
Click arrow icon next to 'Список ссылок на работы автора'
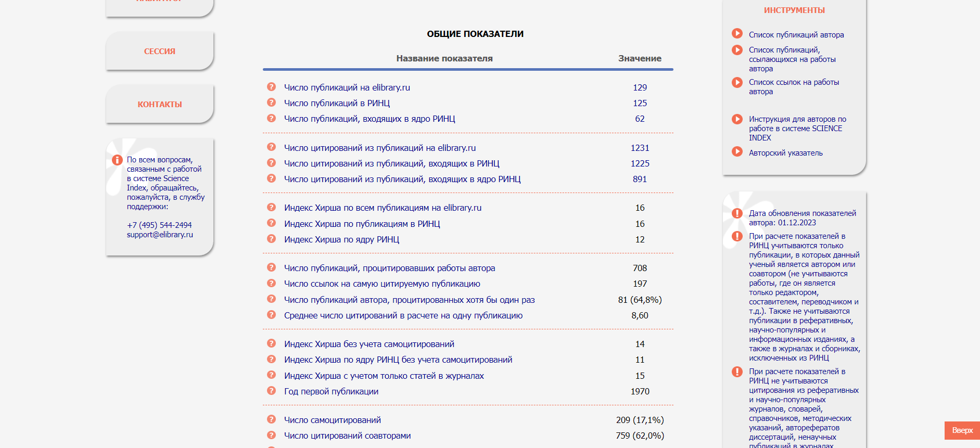pos(737,82)
